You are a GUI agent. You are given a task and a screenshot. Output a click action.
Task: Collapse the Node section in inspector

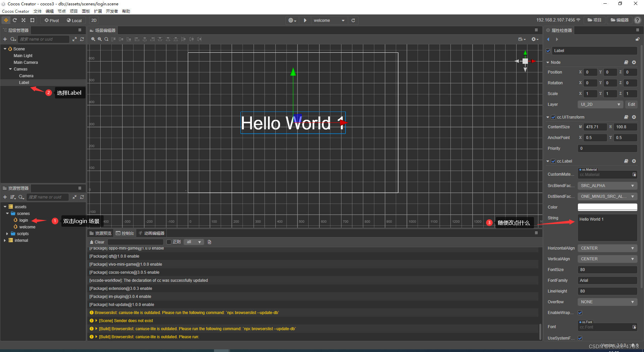click(548, 62)
